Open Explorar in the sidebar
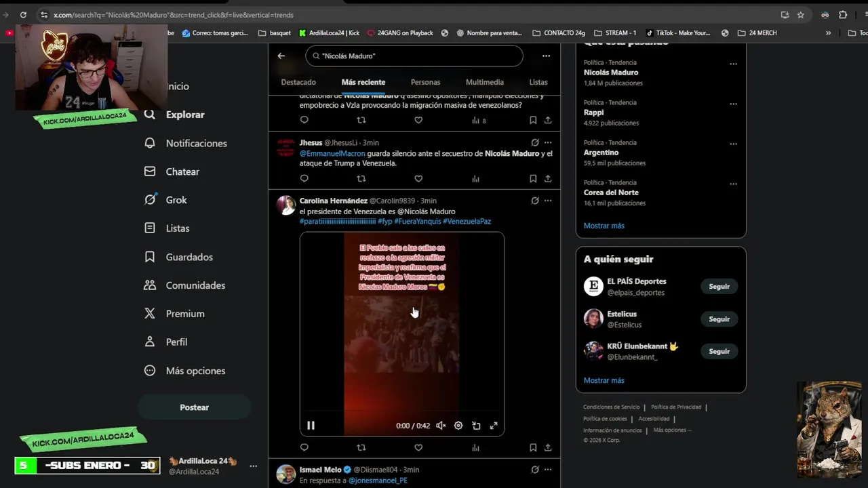868x488 pixels. (175, 115)
